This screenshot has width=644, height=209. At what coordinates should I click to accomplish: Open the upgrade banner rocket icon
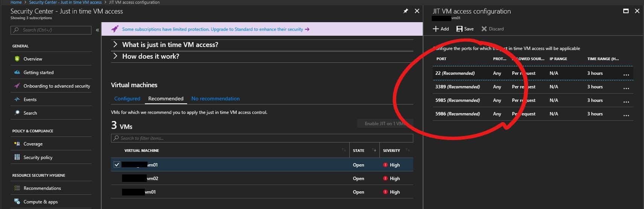(115, 29)
